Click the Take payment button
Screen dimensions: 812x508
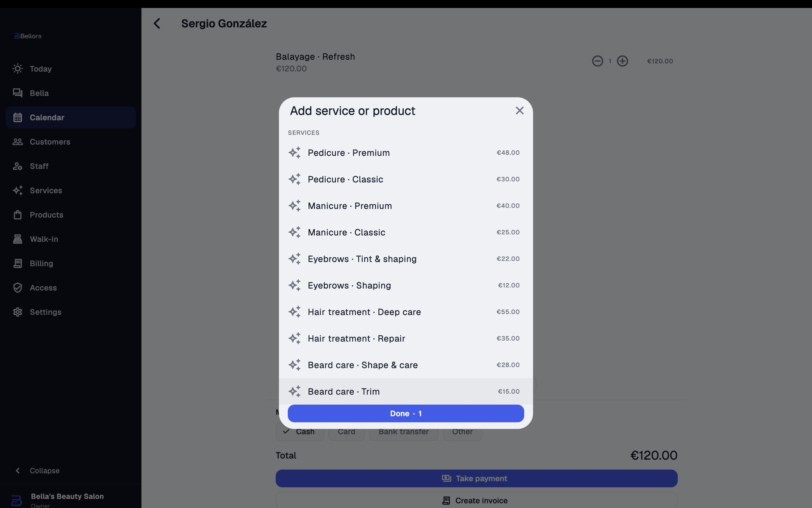point(476,478)
